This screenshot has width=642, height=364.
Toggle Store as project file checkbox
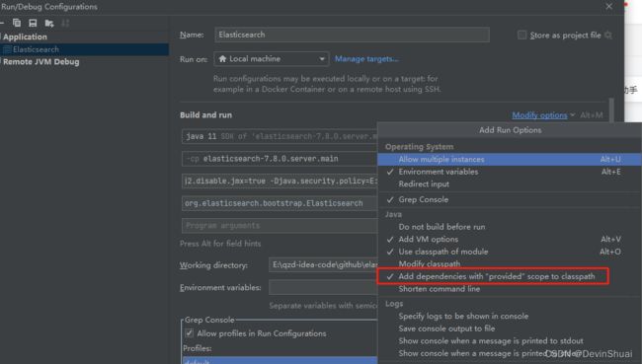point(522,36)
